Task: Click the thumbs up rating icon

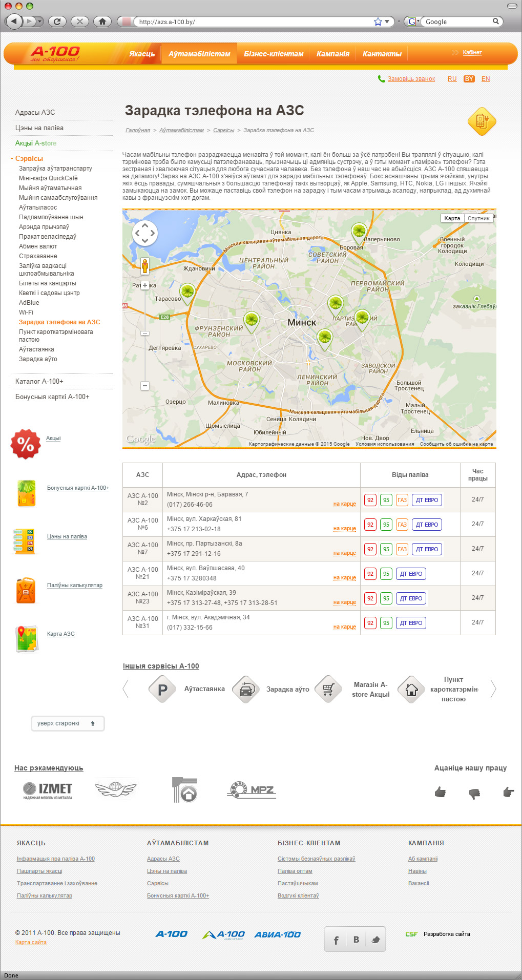Action: pyautogui.click(x=440, y=793)
